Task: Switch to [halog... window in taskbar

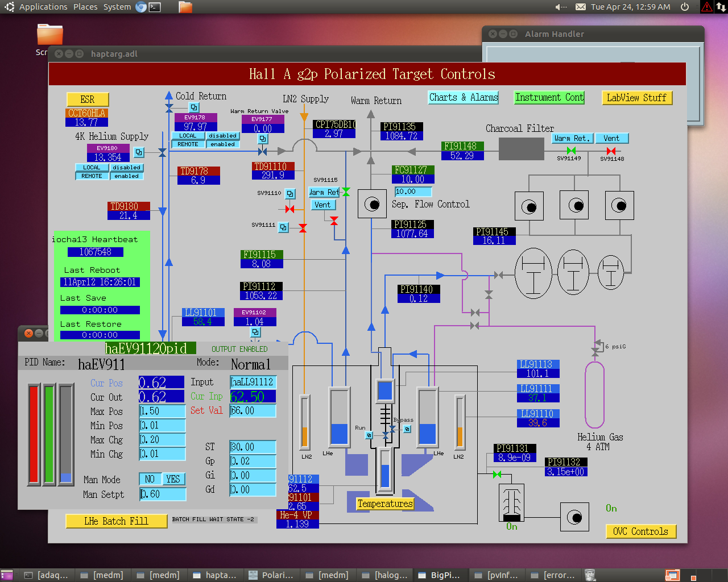Action: 384,575
